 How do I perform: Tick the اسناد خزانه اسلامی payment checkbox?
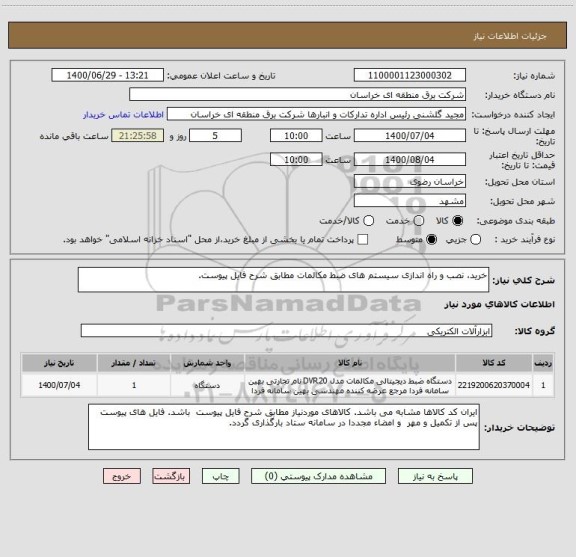(363, 240)
